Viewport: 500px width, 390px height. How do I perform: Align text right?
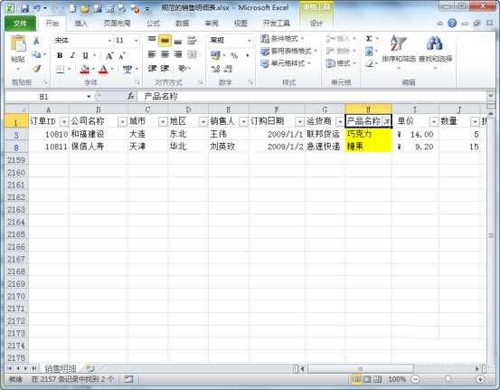178,54
